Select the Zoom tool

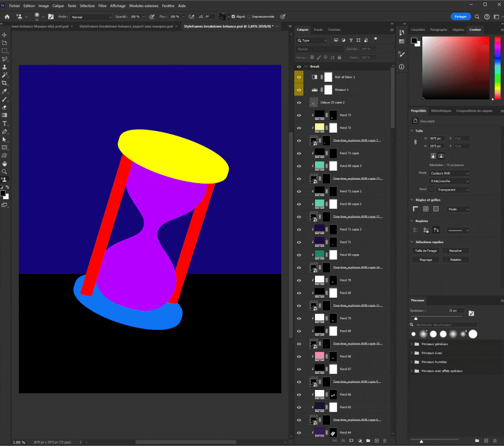pos(4,172)
